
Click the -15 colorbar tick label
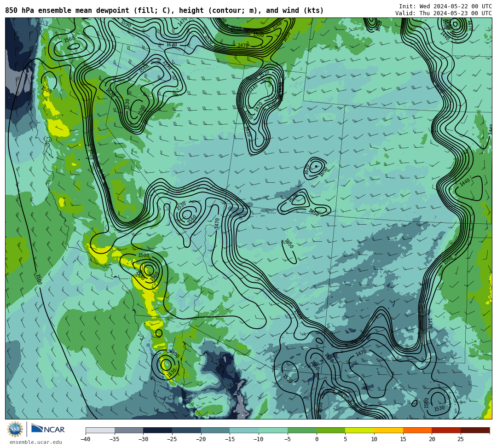tap(230, 439)
